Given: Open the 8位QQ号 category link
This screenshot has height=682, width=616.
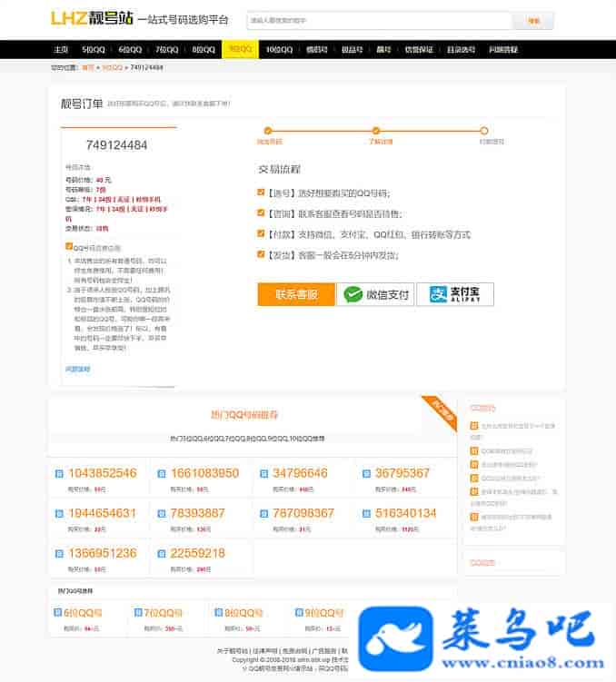Looking at the screenshot, I should (x=243, y=613).
